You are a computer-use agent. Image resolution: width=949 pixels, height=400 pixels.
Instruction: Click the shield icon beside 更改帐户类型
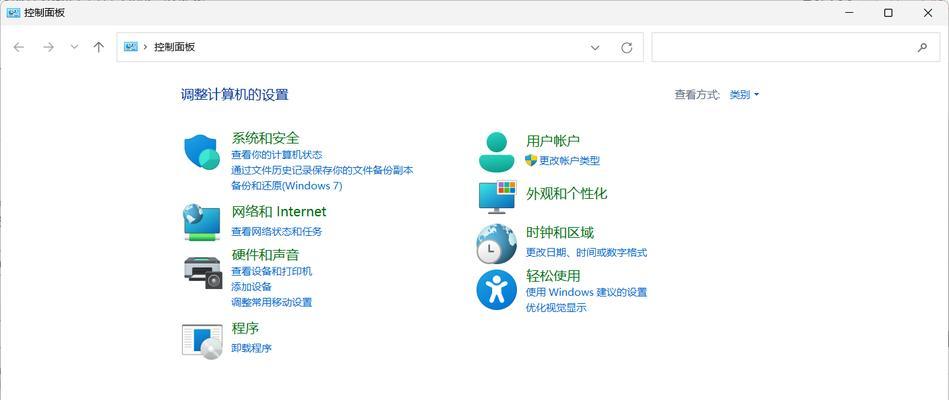[x=531, y=160]
